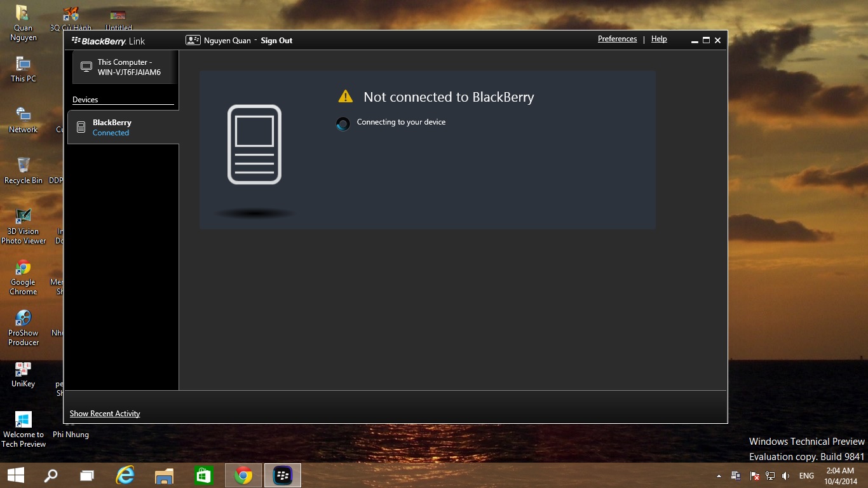Click the BlackBerry Link logo

pos(109,41)
